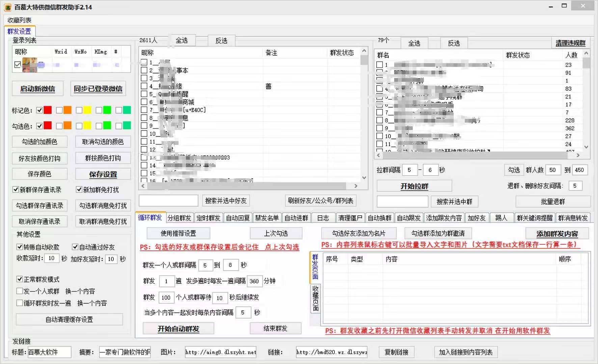Open the 日志 tab
598x364 pixels.
(x=323, y=218)
